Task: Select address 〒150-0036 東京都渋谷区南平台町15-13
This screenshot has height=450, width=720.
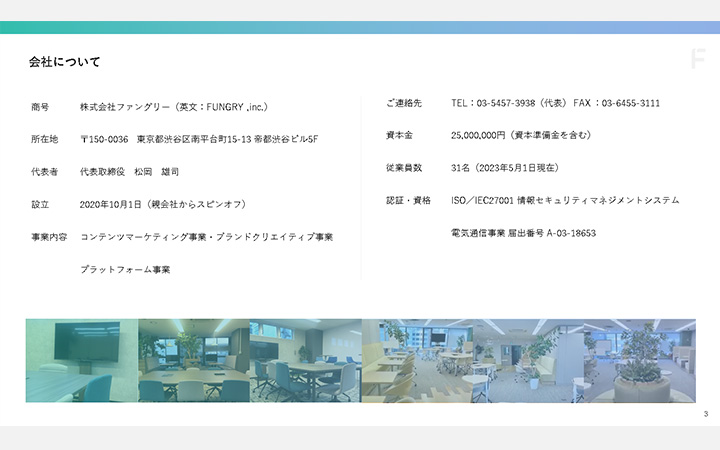Action: click(165, 139)
